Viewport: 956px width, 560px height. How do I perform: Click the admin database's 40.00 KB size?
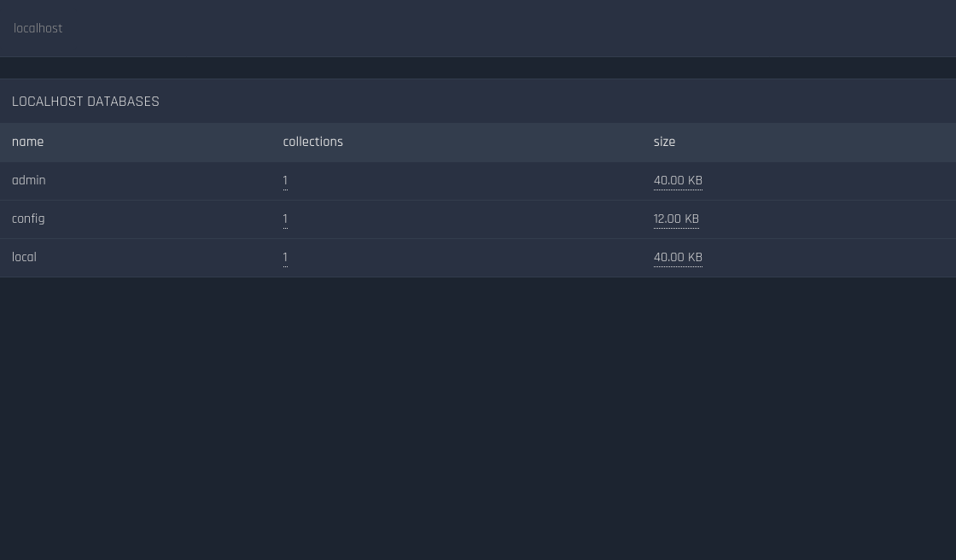point(678,181)
